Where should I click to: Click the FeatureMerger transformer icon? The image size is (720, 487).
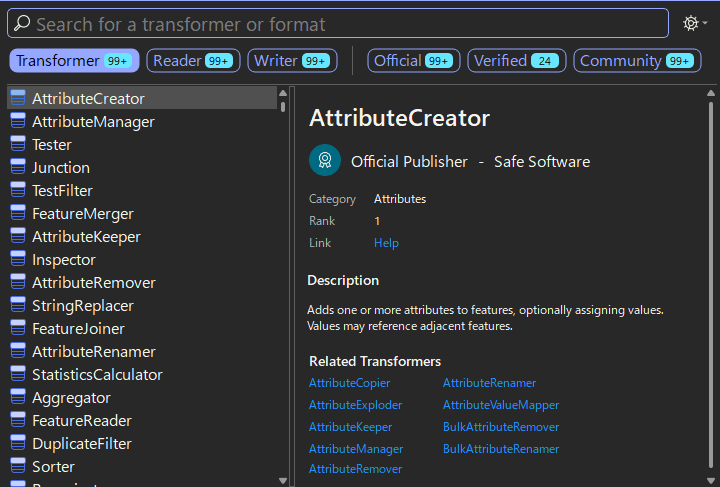(x=18, y=213)
